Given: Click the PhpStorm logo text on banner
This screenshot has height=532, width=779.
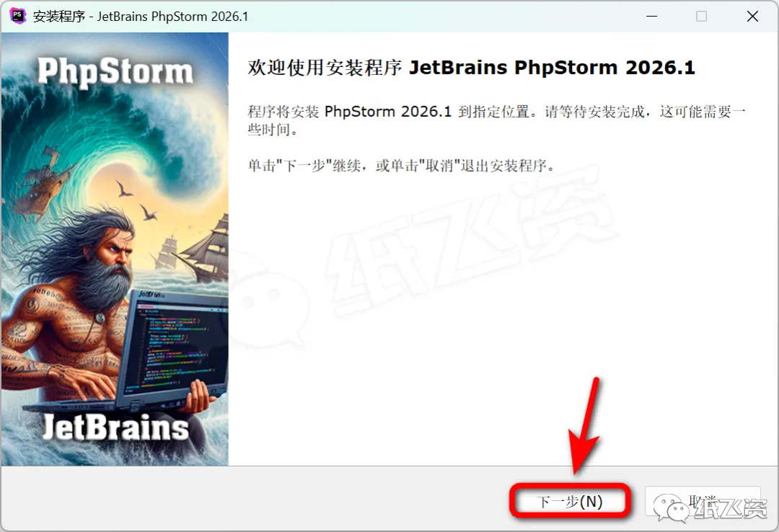Looking at the screenshot, I should (115, 72).
